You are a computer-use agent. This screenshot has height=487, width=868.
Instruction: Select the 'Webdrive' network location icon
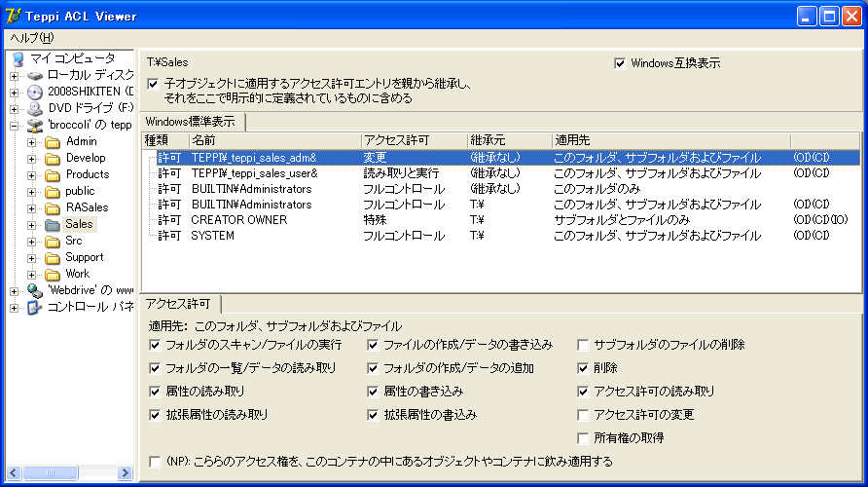[35, 290]
